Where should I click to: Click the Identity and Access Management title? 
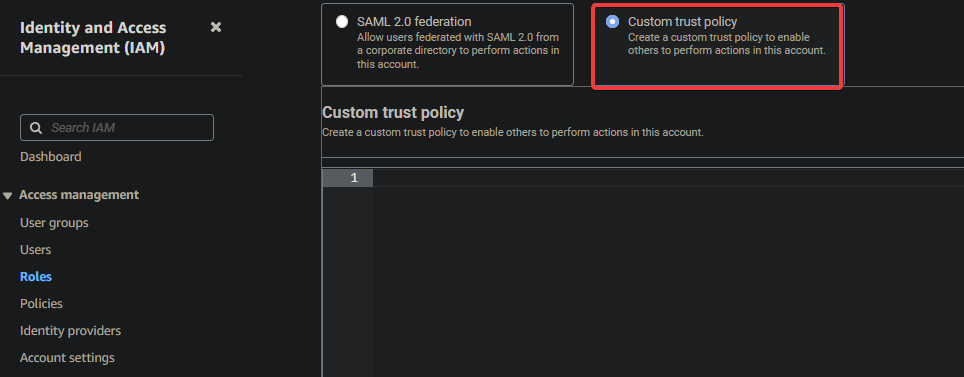[x=93, y=38]
